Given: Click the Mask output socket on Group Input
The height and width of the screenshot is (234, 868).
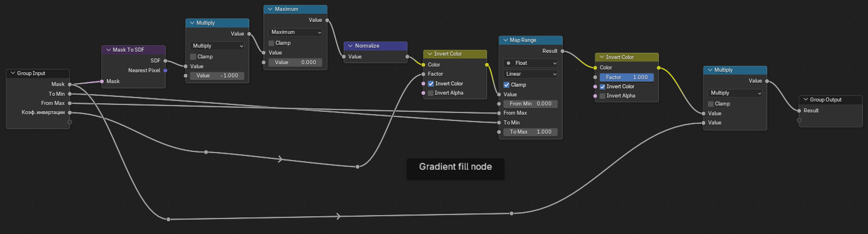Looking at the screenshot, I should (70, 84).
